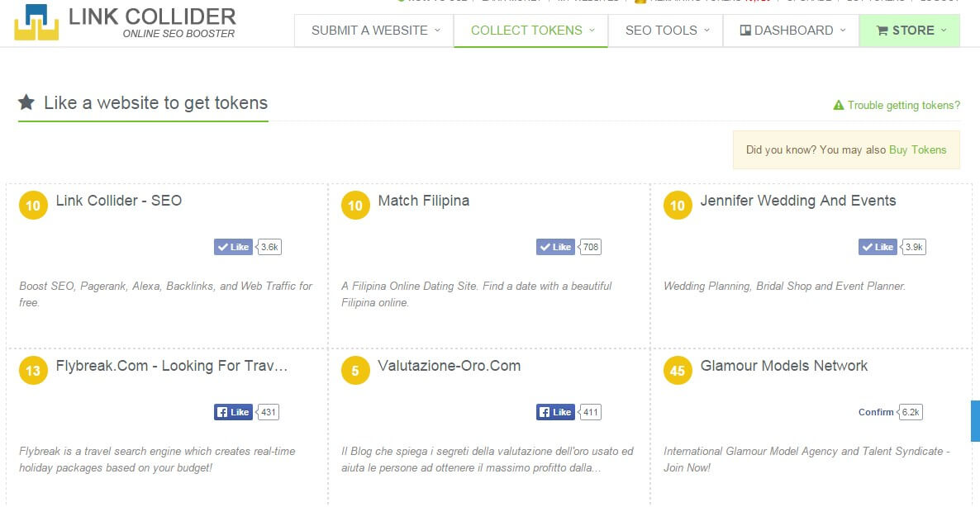
Task: Click the blue scrollbar on the right edge
Action: [976, 421]
